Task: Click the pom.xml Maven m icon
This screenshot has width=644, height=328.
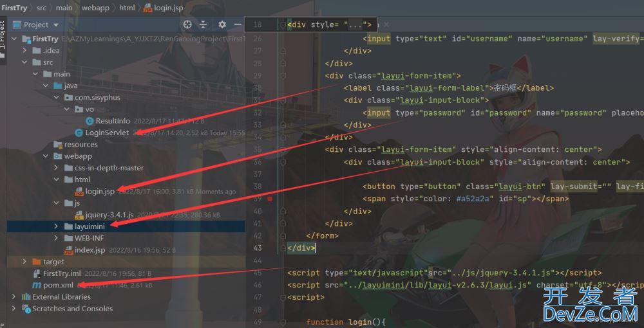Action: [37, 286]
